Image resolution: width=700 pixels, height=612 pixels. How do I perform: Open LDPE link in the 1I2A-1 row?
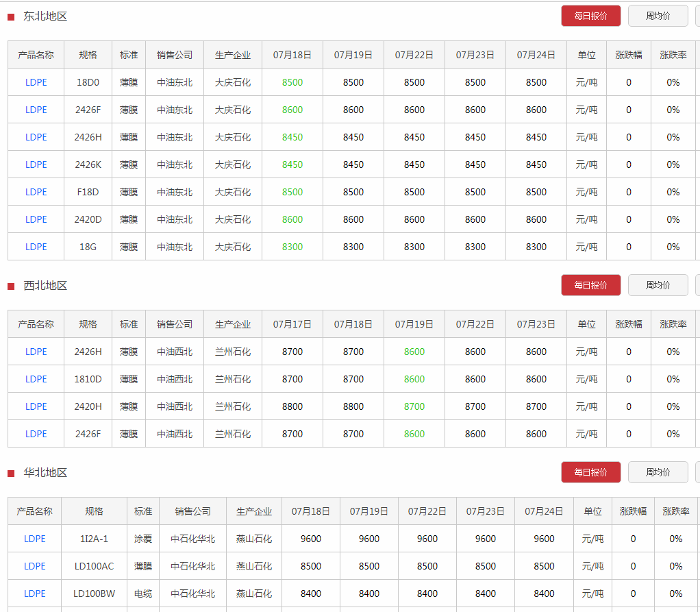35,539
